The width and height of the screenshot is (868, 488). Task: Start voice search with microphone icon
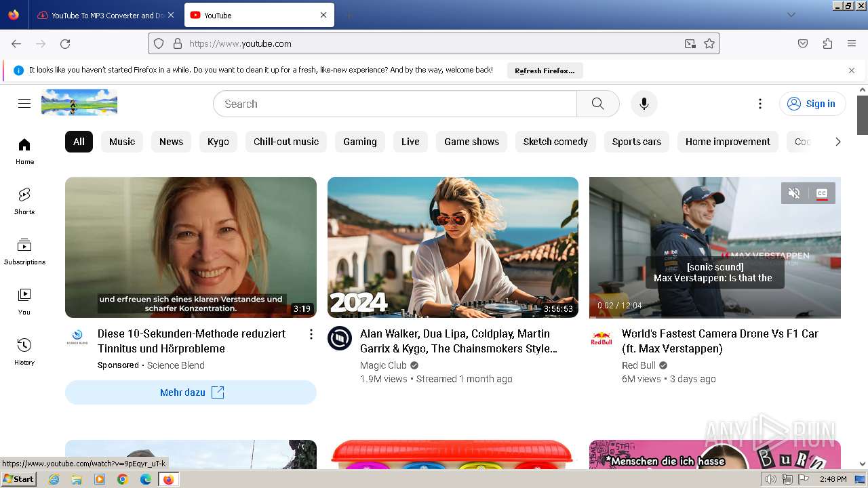pos(644,104)
